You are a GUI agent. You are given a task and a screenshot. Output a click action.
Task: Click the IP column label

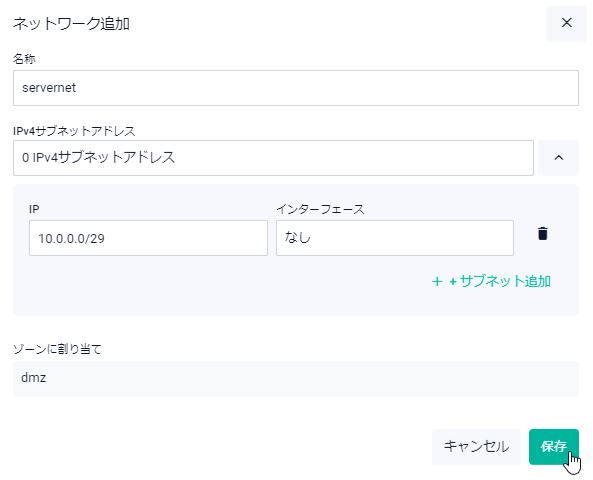pos(34,209)
